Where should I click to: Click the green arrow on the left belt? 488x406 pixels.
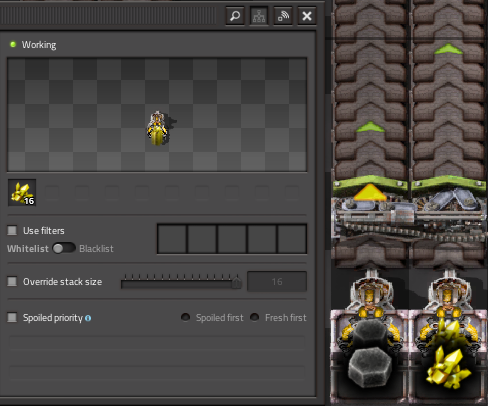coord(370,127)
